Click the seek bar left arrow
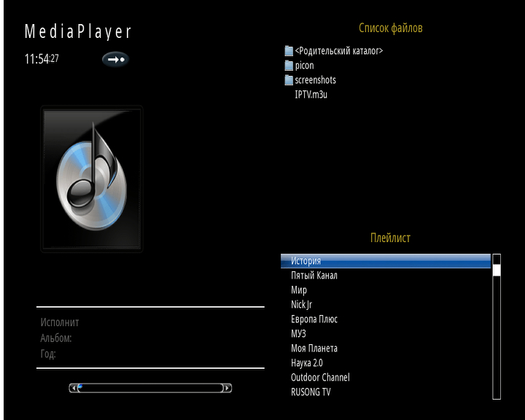The height and width of the screenshot is (420, 525). [73, 388]
